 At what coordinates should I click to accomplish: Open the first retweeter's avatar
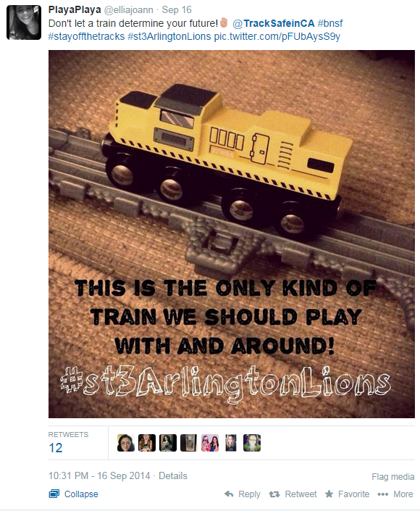point(126,443)
